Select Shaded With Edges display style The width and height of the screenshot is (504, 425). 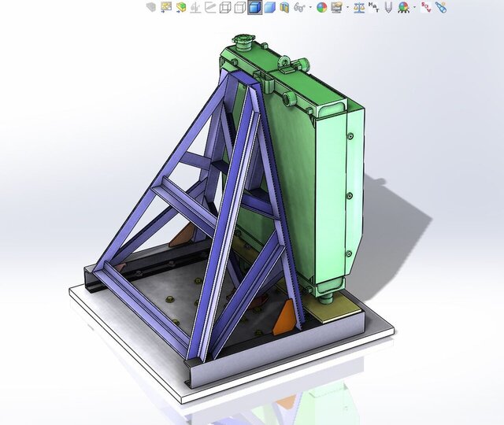(254, 7)
